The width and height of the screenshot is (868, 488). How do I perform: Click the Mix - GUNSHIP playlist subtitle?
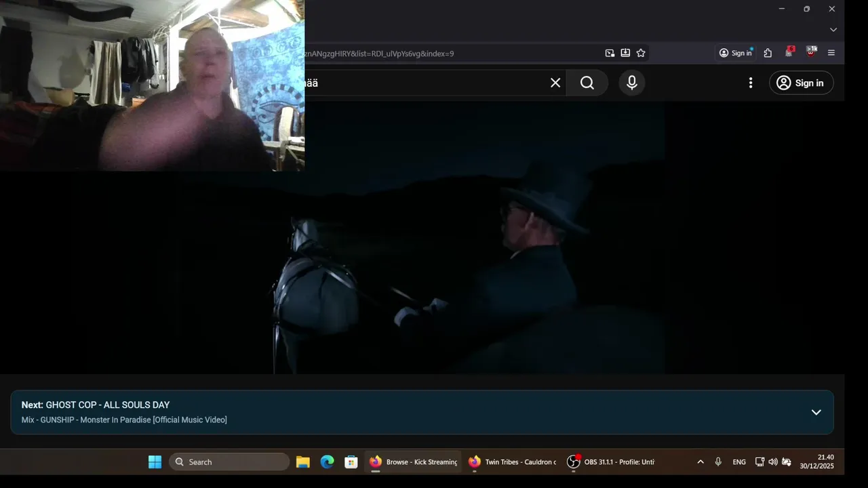124,420
